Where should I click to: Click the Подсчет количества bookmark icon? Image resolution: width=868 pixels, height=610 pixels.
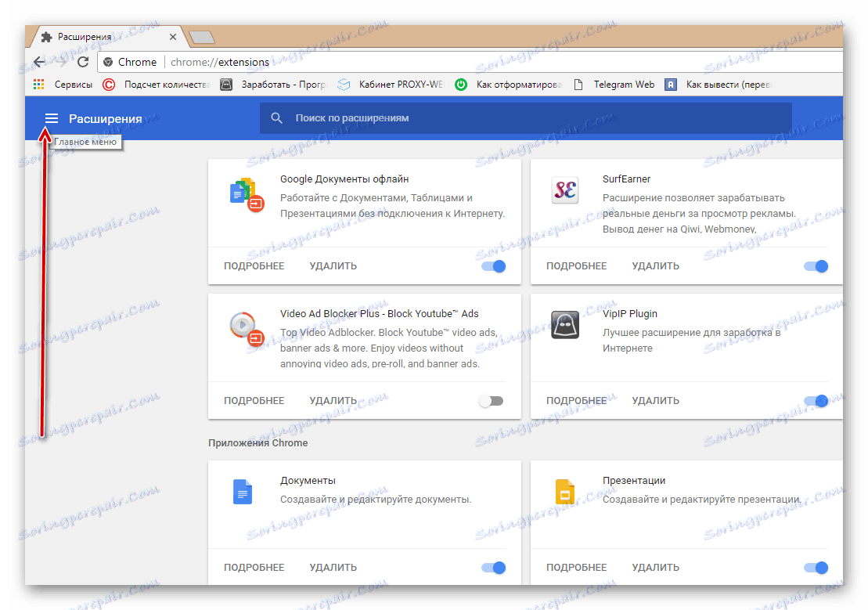(109, 85)
